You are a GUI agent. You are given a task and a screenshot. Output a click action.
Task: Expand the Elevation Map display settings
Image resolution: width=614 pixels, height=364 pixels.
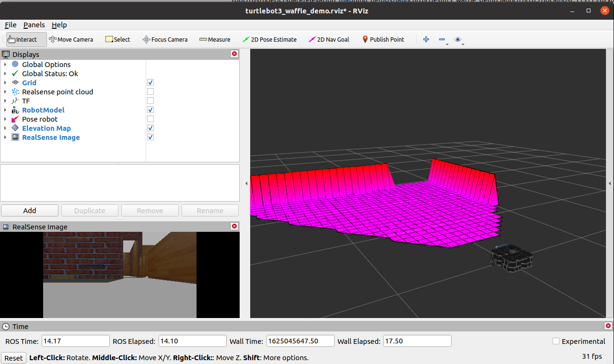5,128
